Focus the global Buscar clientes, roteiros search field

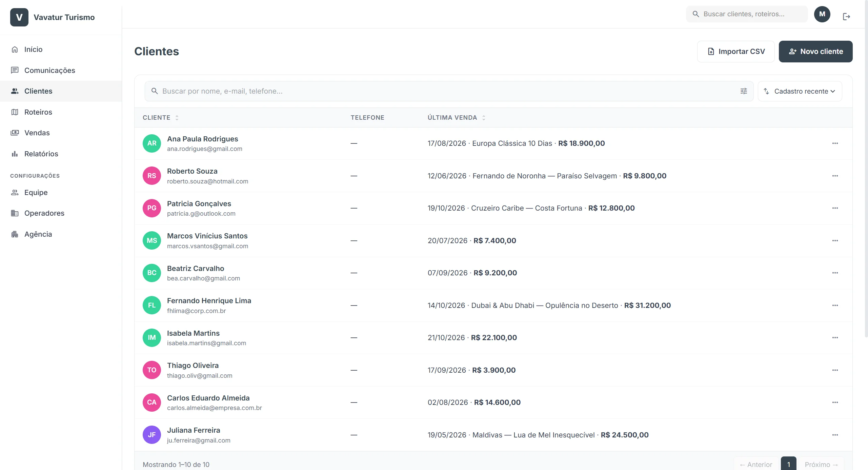point(747,14)
